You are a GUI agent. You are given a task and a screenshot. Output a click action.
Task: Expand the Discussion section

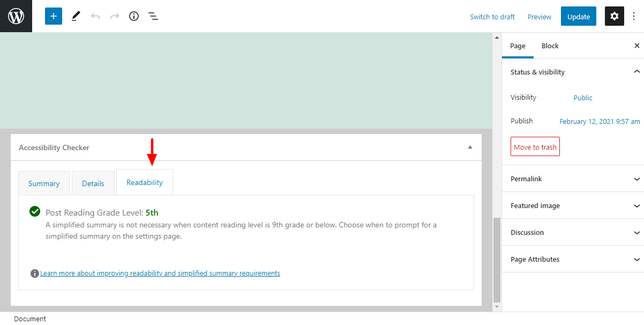click(x=636, y=233)
